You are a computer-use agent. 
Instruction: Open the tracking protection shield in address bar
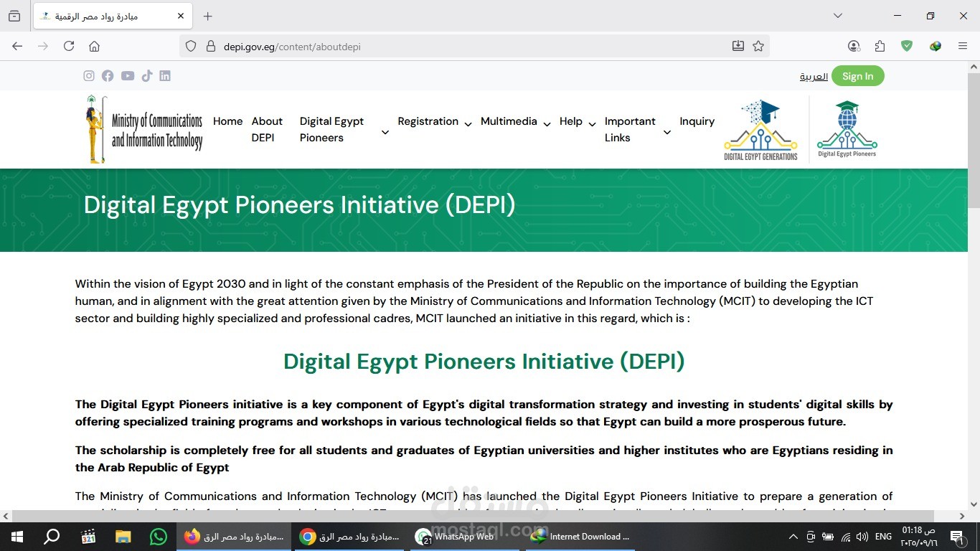pyautogui.click(x=191, y=46)
